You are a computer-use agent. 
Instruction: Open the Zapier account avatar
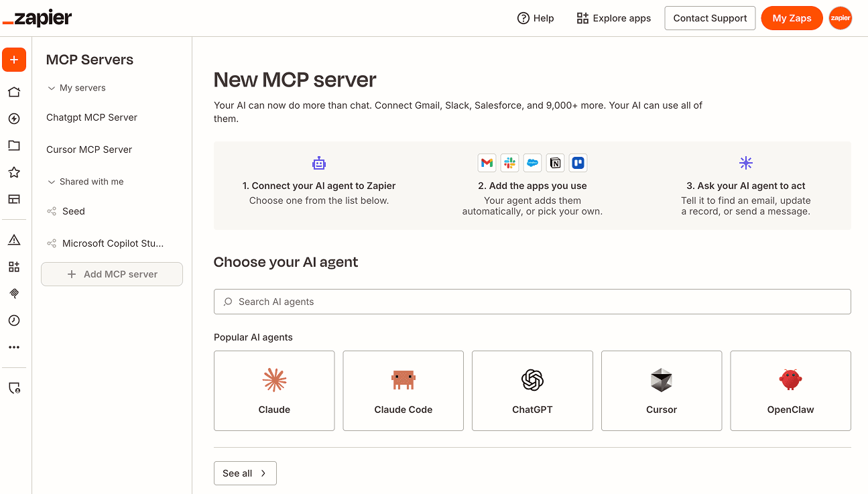[841, 18]
